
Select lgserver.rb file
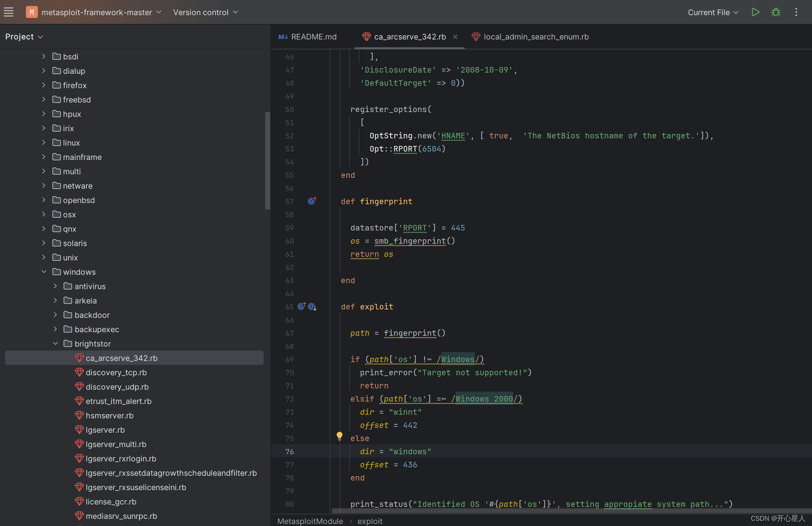[105, 429]
